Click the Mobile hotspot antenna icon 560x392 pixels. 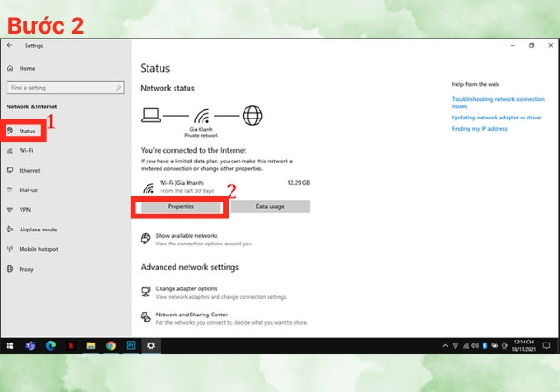[x=10, y=249]
